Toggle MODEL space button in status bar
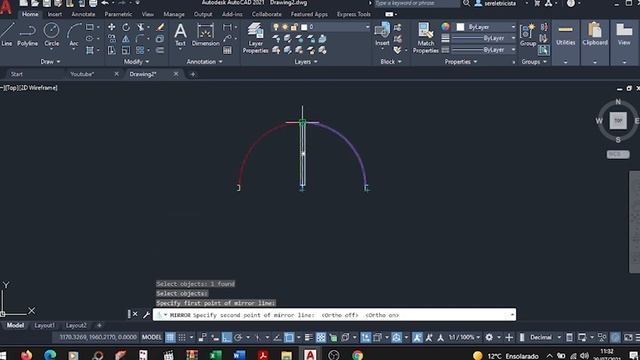The height and width of the screenshot is (360, 640). point(151,337)
